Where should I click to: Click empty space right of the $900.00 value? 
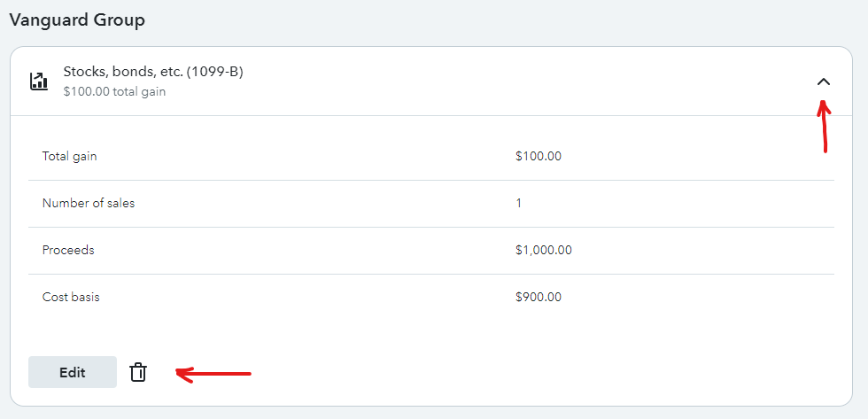tap(700, 298)
